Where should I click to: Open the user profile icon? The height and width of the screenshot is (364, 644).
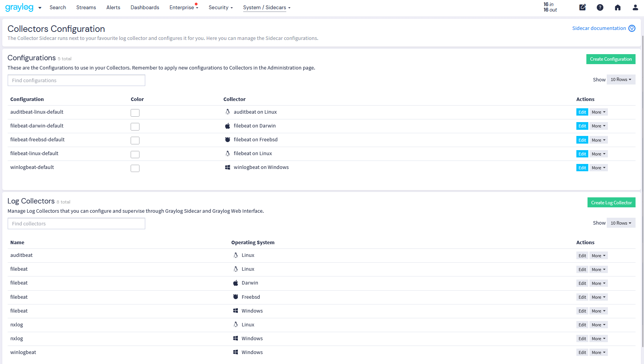pos(635,7)
